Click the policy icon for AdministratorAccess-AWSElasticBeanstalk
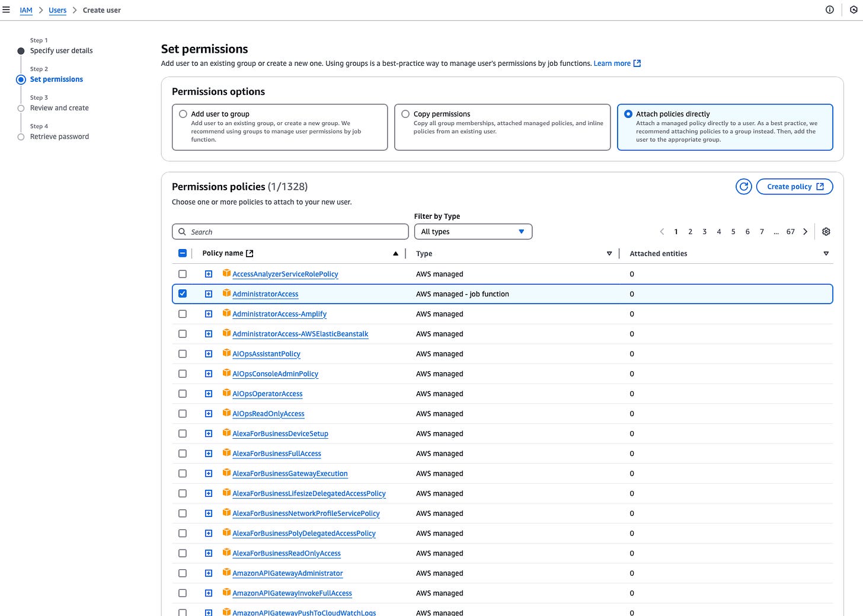Viewport: 863px width, 616px height. pos(226,333)
